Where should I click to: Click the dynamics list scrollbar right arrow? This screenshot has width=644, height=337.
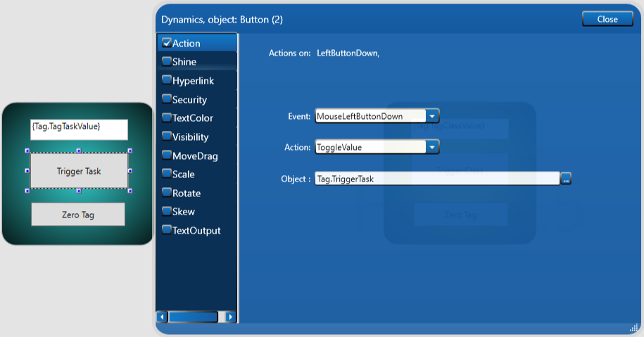[230, 317]
